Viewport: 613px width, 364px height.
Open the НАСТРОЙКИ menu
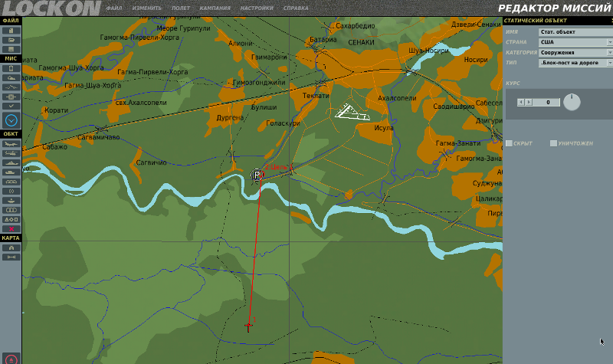257,8
